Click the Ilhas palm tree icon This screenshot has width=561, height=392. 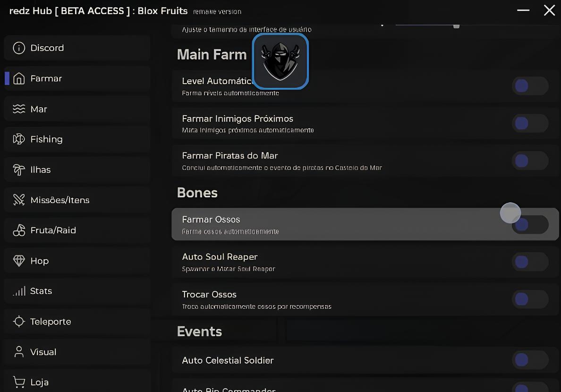pos(19,170)
